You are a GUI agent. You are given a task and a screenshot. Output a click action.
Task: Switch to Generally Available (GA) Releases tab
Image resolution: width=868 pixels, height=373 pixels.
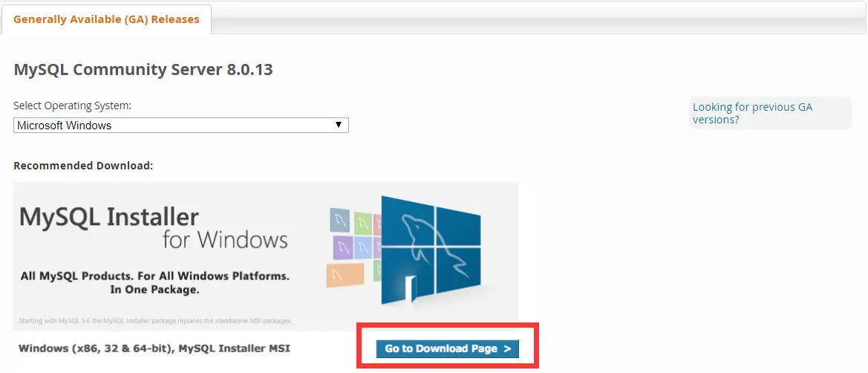point(105,19)
